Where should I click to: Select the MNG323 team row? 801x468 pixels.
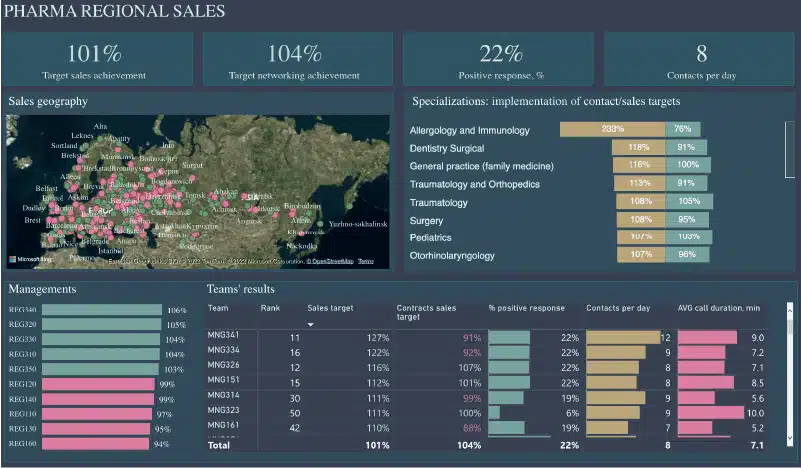tap(485, 412)
